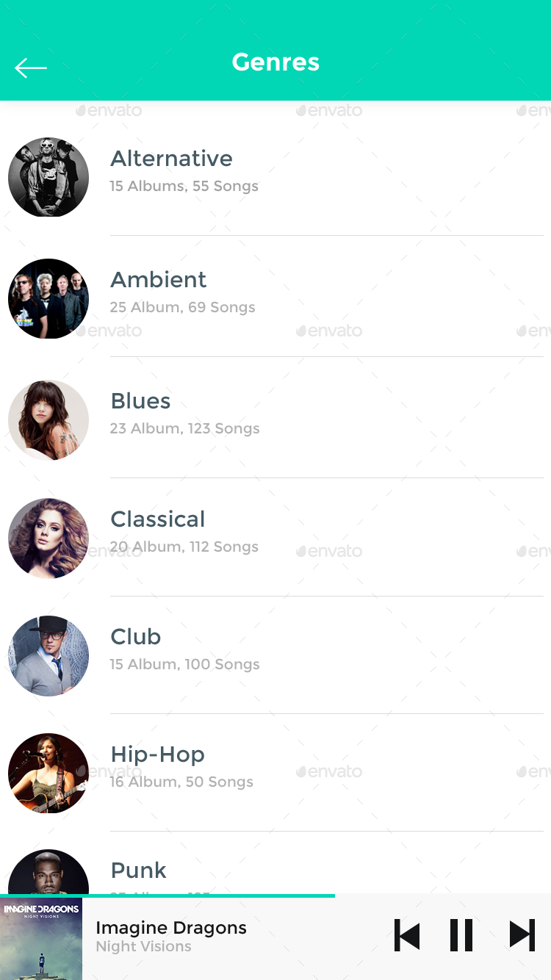Click the Genres screen title
This screenshot has height=980, width=551.
click(x=275, y=62)
